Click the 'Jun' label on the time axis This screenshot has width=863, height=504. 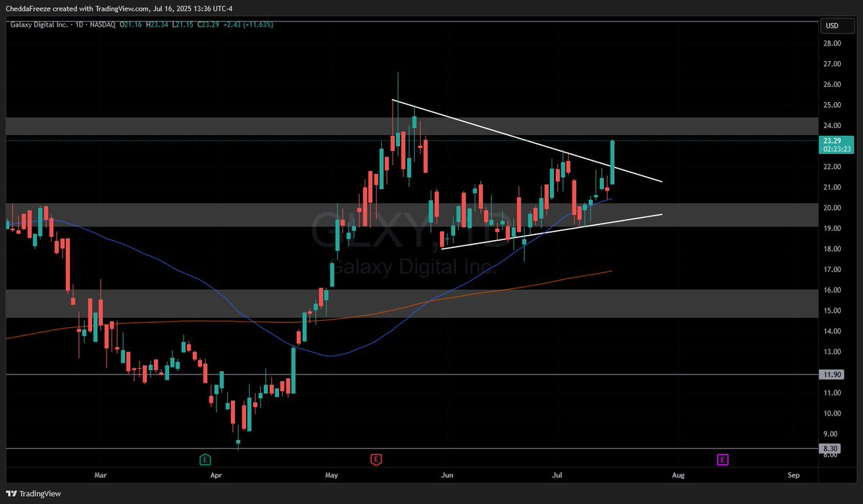click(447, 475)
